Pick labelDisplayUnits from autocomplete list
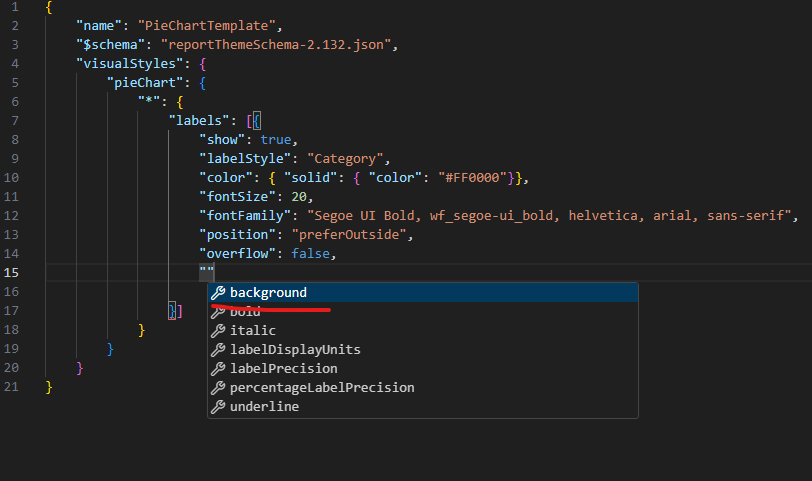 (423, 349)
